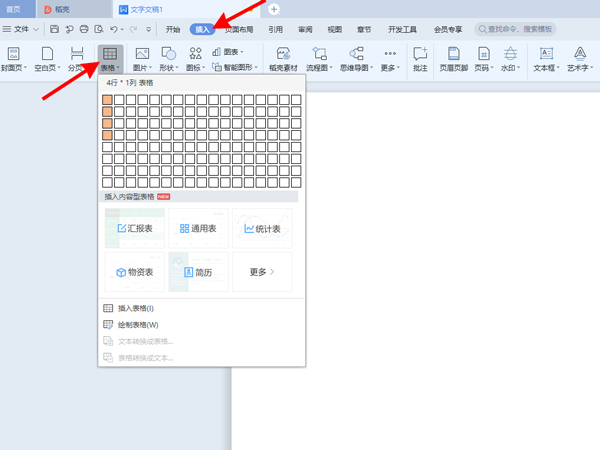
Task: Switch to the 开始 ribbon tab
Action: click(174, 30)
